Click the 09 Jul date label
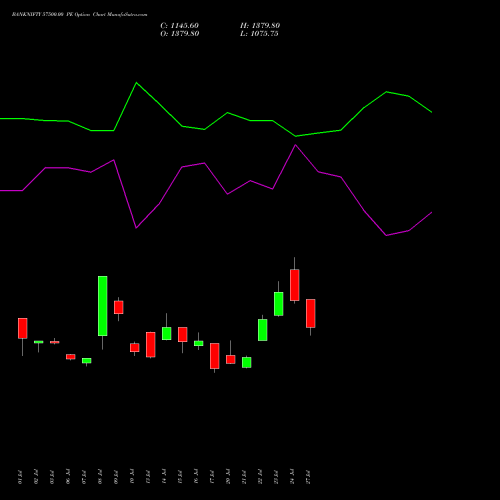The image size is (500, 500). tap(116, 477)
